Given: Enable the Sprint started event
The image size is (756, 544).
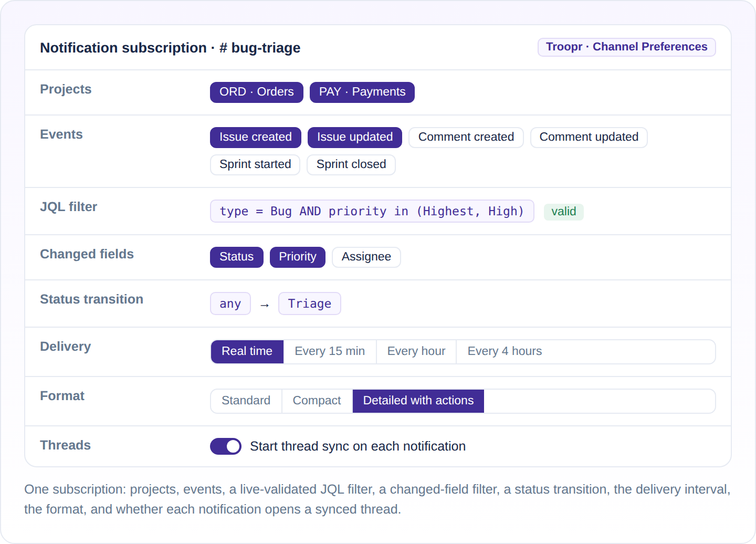Looking at the screenshot, I should (x=255, y=165).
